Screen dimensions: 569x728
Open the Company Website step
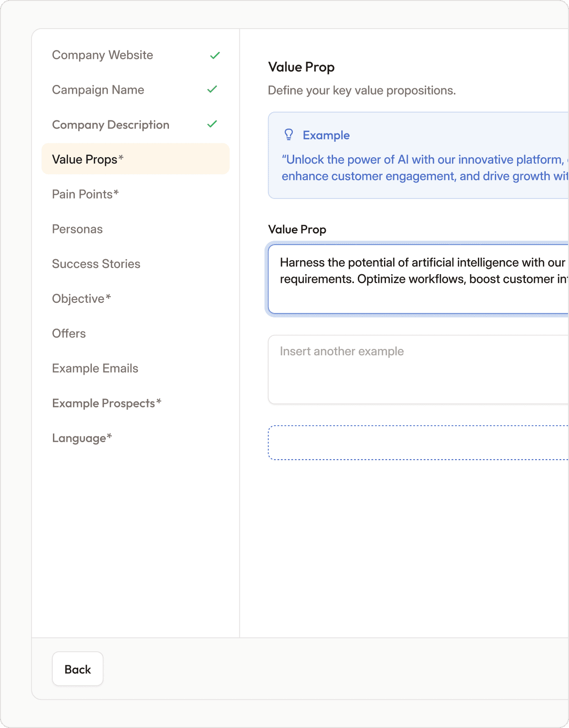135,55
